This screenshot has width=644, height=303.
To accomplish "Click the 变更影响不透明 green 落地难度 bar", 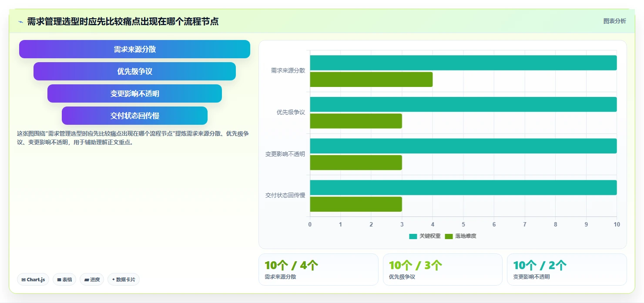I will (356, 163).
